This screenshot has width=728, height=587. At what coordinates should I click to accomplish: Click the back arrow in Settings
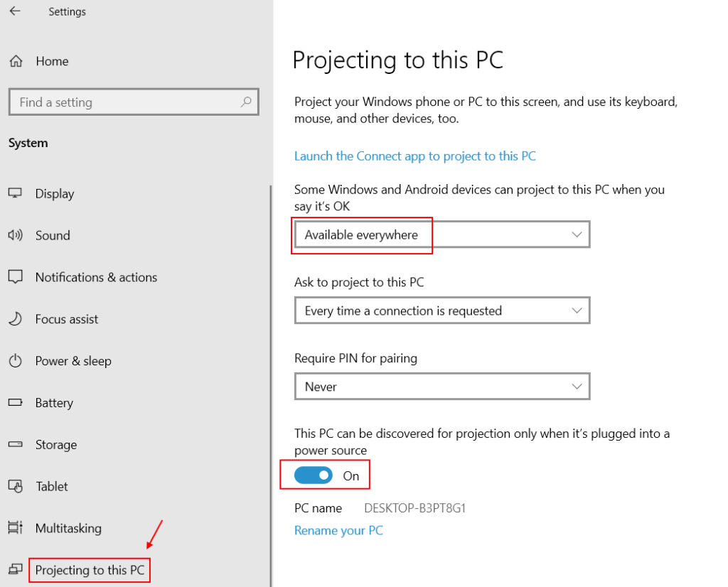pos(15,11)
